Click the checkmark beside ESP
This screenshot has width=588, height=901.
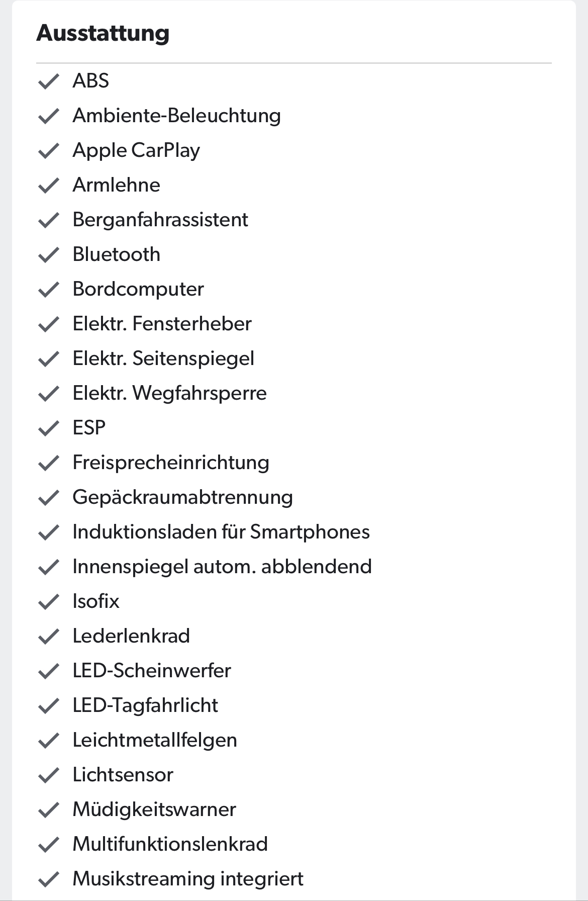[49, 428]
